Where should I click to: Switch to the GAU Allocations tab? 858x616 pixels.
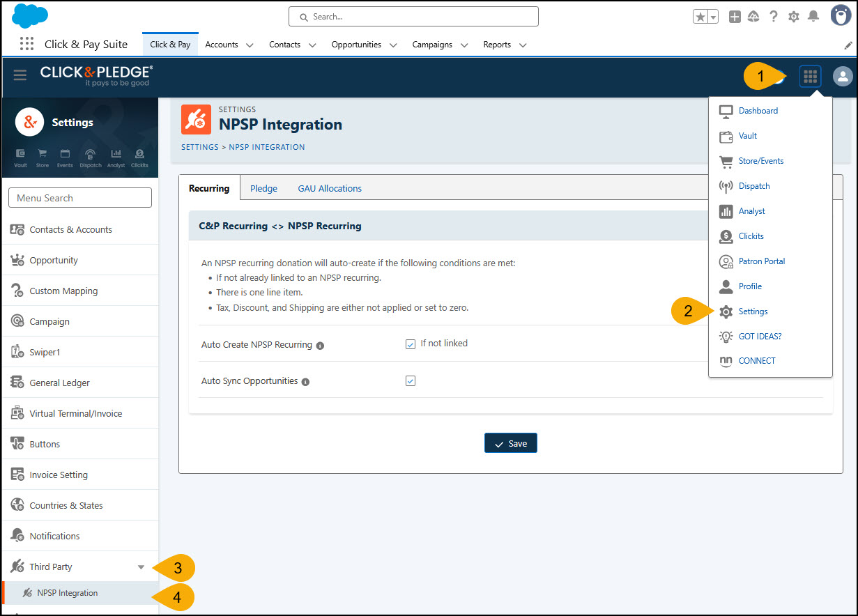point(330,188)
